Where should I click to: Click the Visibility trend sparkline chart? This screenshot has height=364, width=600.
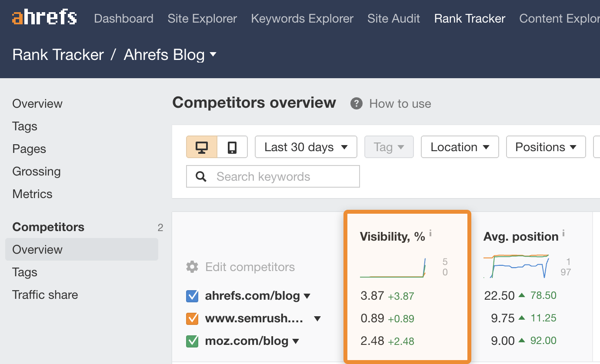coord(392,269)
